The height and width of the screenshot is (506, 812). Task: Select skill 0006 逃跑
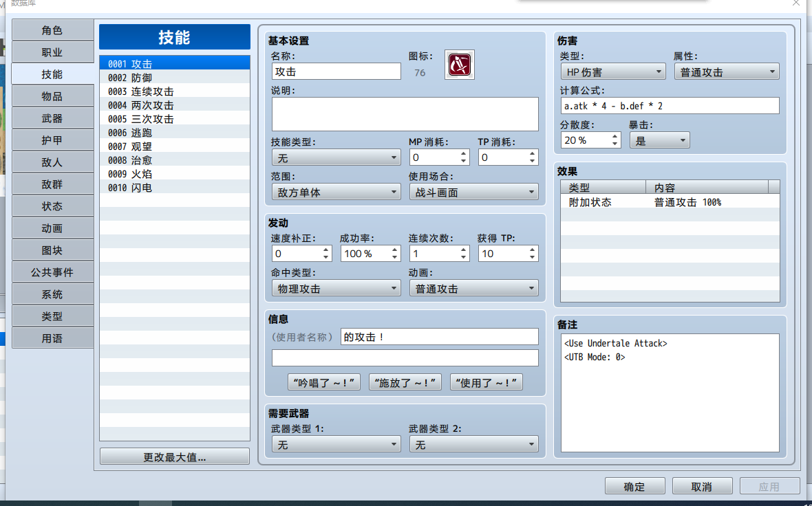[175, 133]
